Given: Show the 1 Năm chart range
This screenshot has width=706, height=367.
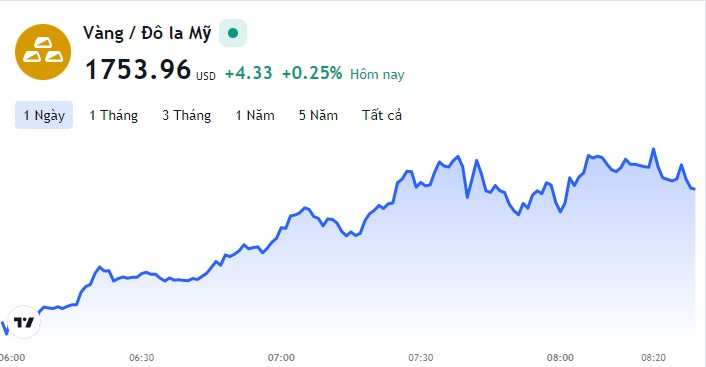Looking at the screenshot, I should tap(255, 115).
